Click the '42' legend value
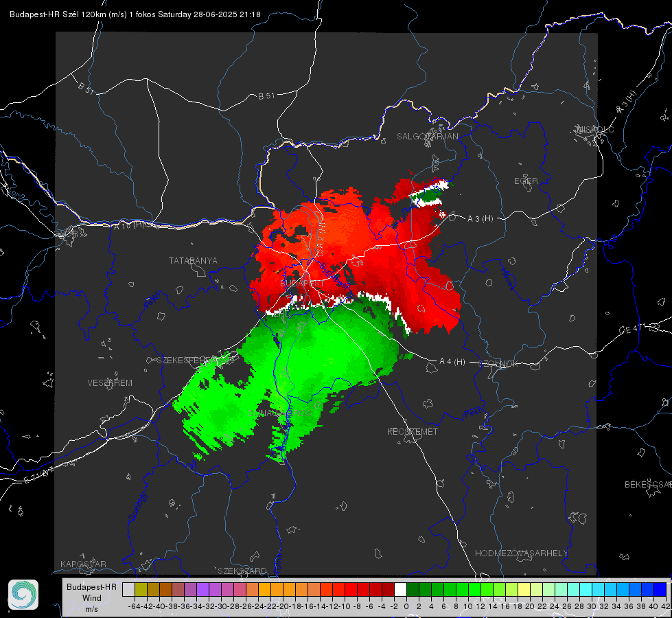This screenshot has width=672, height=618. [666, 606]
